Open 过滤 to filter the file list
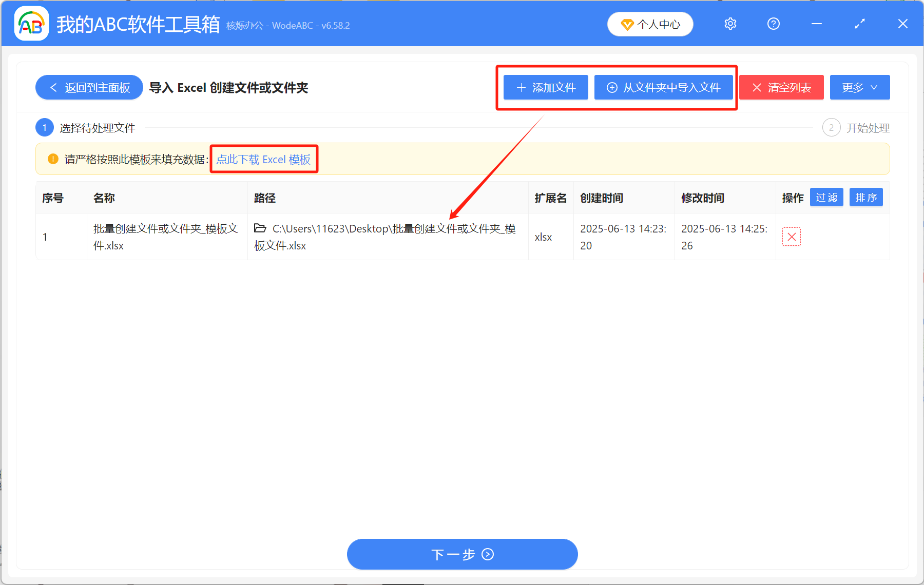 coord(826,197)
